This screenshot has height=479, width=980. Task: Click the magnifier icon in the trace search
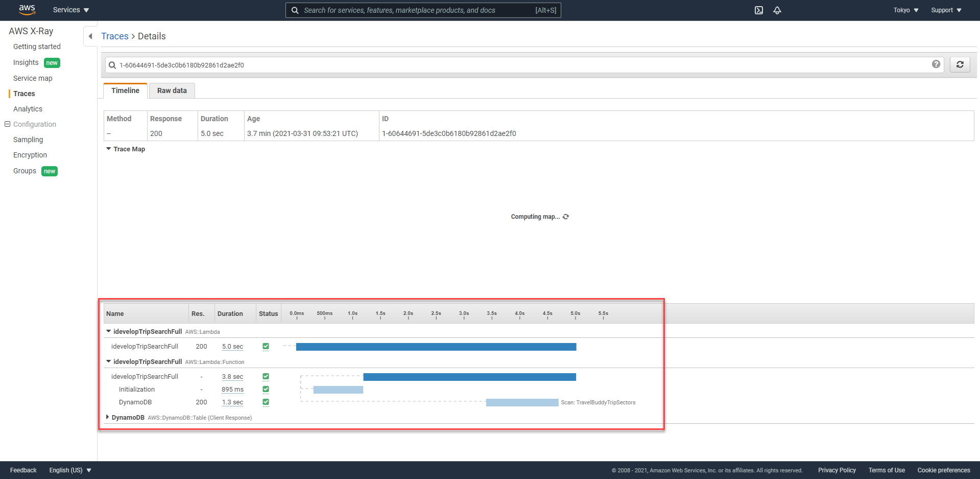112,65
